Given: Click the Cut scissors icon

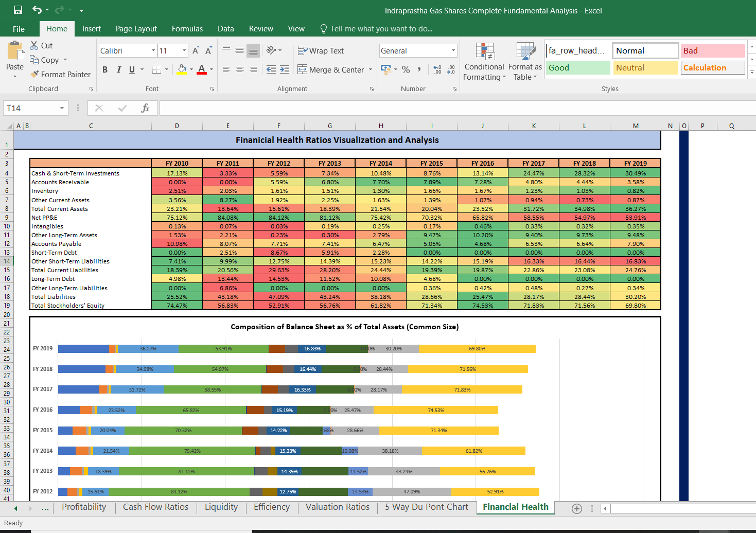Looking at the screenshot, I should click(34, 45).
